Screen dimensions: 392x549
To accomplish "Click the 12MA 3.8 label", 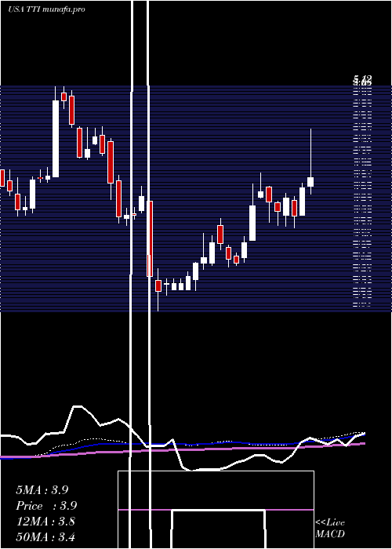I will tap(45, 522).
